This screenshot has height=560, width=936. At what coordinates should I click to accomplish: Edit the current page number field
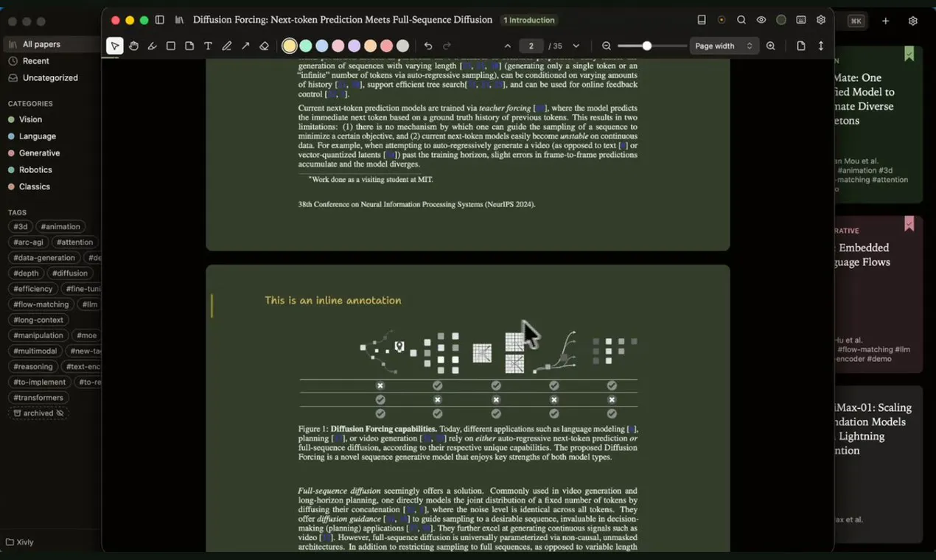531,46
